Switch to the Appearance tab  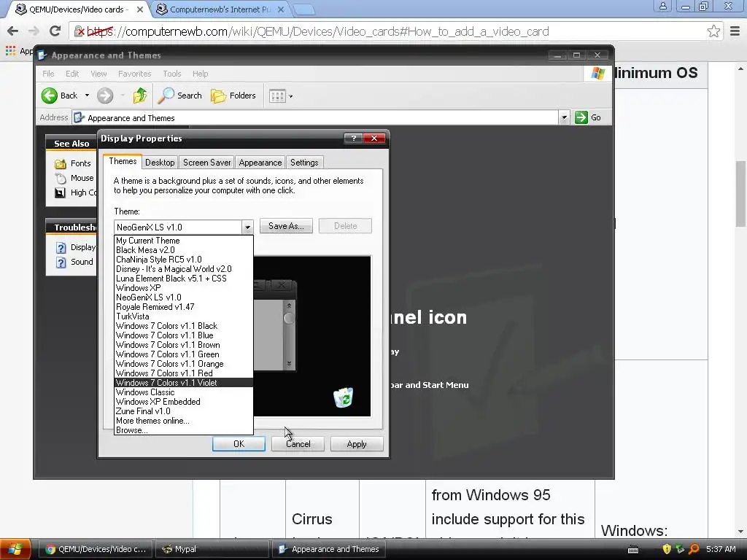[x=260, y=163]
